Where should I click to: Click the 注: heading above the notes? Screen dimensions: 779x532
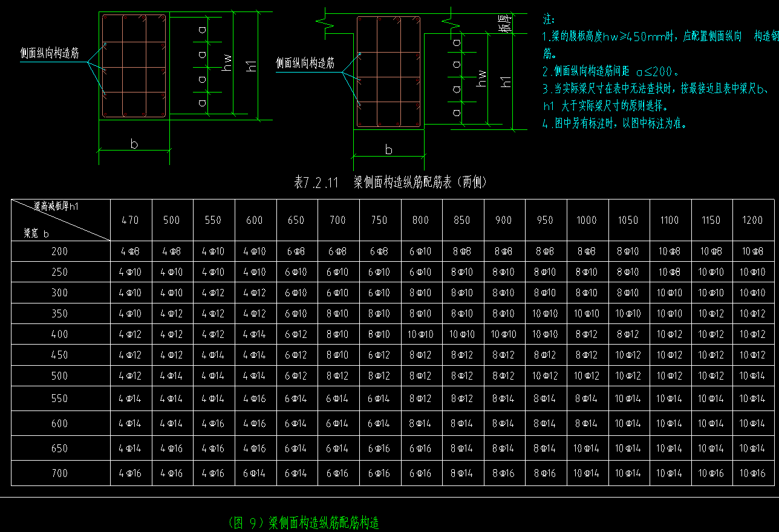tap(549, 20)
